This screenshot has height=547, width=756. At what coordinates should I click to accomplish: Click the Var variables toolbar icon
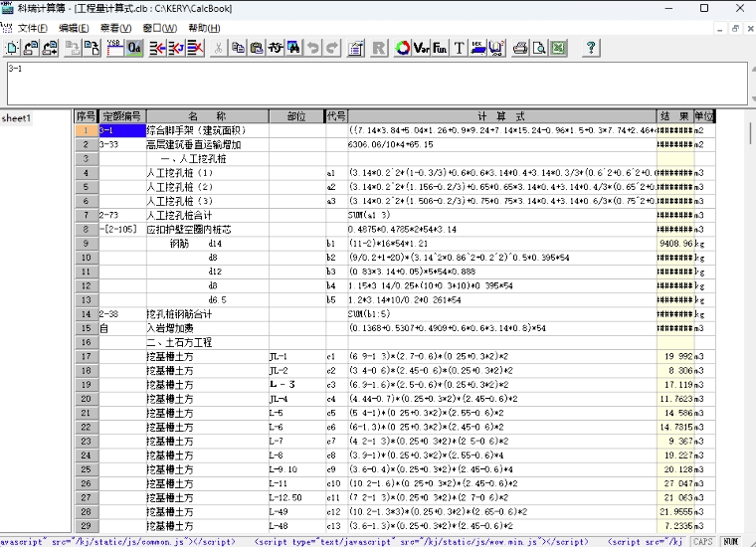click(421, 47)
